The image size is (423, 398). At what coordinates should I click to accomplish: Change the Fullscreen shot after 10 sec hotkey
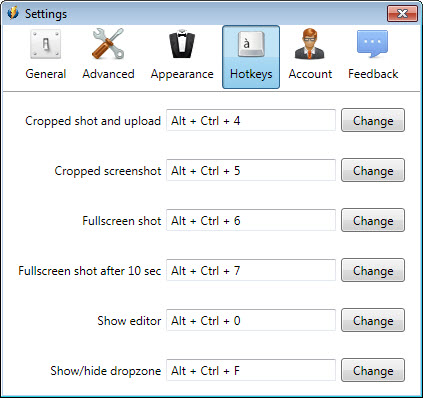[x=373, y=270]
